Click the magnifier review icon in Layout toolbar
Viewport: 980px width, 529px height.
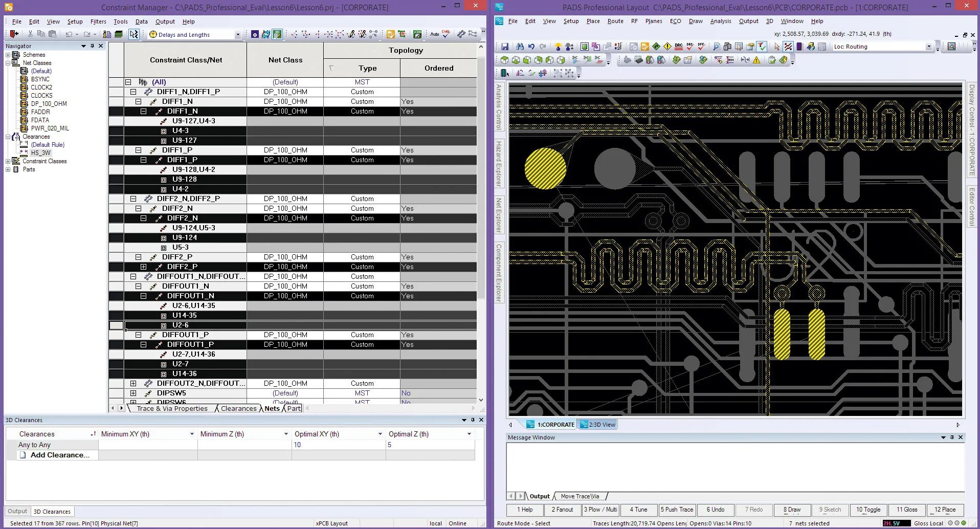(x=716, y=47)
